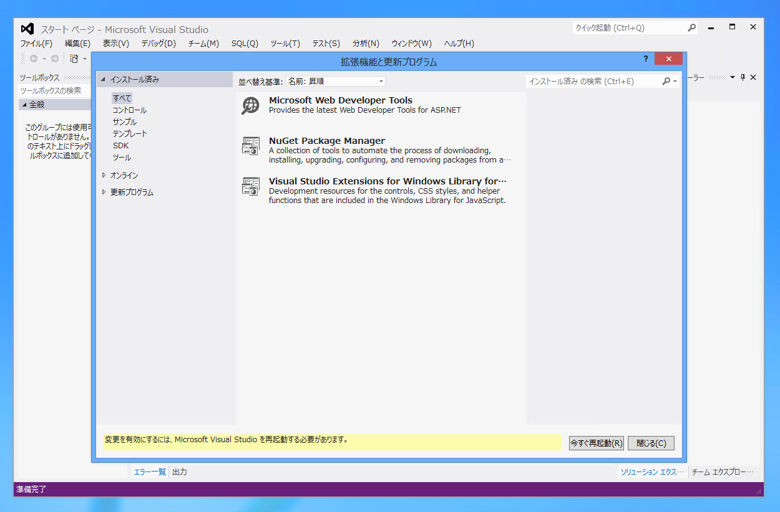Open the new project dropdown arrow
Image resolution: width=780 pixels, height=512 pixels.
pos(85,59)
